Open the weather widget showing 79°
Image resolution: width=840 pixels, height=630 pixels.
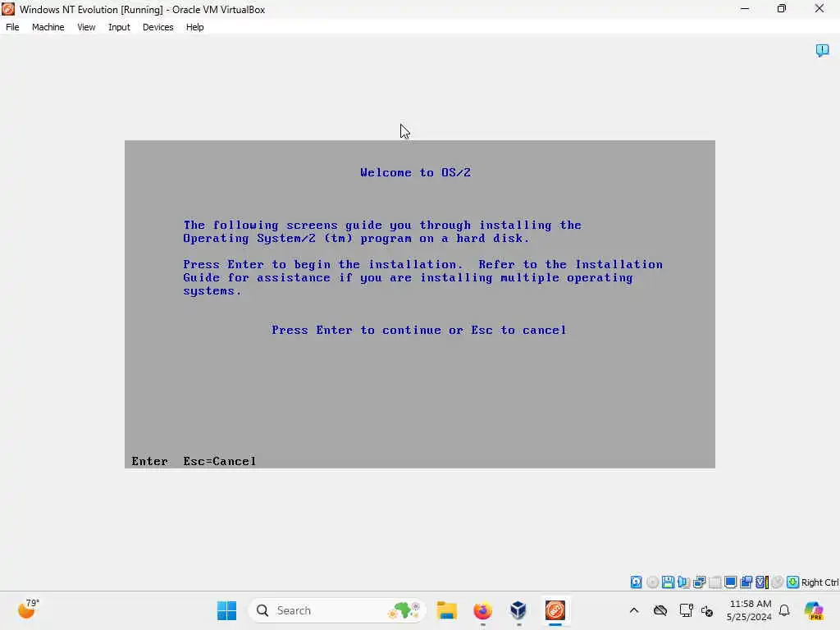(x=28, y=609)
